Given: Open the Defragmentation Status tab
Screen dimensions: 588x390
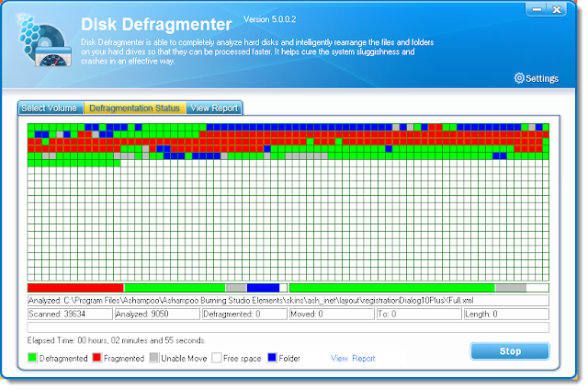Looking at the screenshot, I should click(x=135, y=109).
